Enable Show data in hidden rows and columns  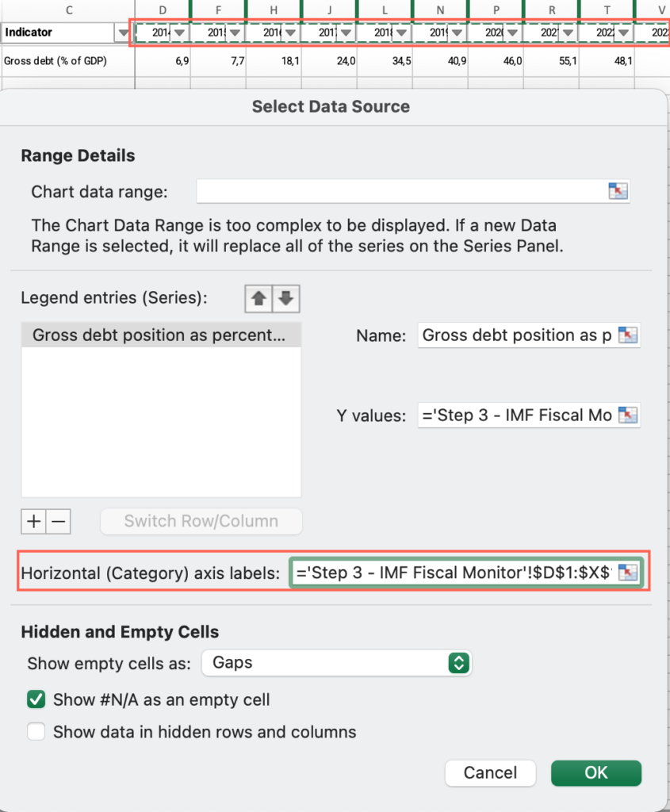36,732
